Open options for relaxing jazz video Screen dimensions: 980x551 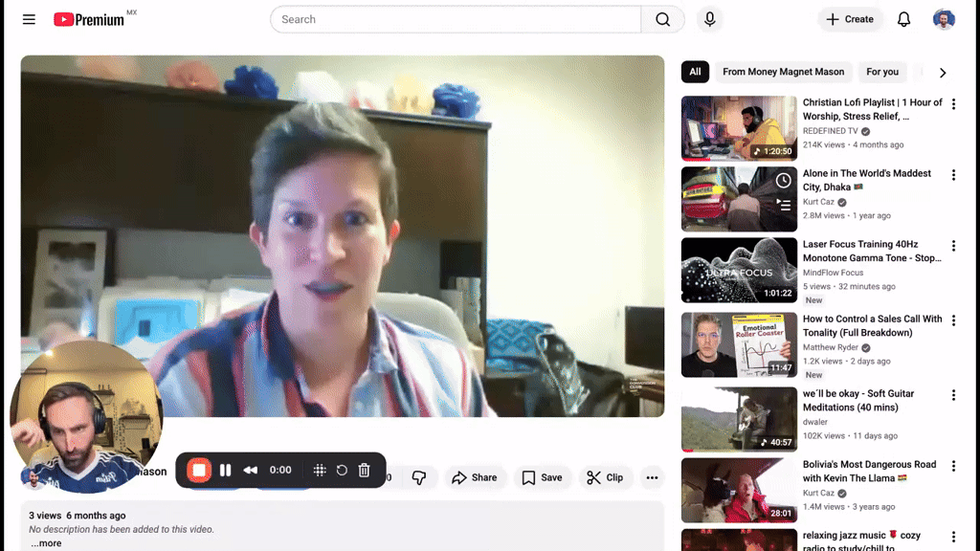point(953,538)
